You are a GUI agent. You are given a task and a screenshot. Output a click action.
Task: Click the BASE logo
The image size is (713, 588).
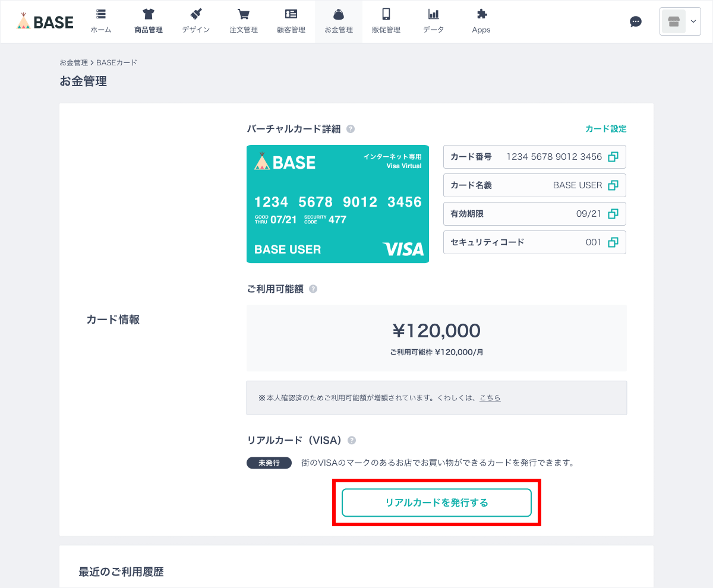click(x=45, y=22)
